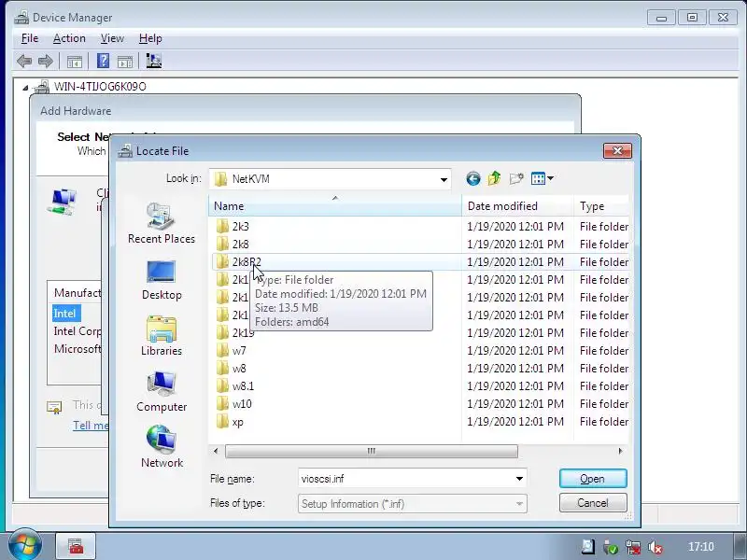The image size is (747, 560).
Task: Open Recent Places in the sidebar
Action: pyautogui.click(x=161, y=223)
